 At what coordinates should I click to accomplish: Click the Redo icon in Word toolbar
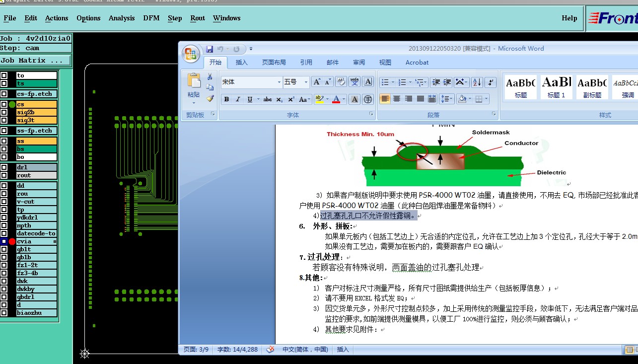coord(236,49)
